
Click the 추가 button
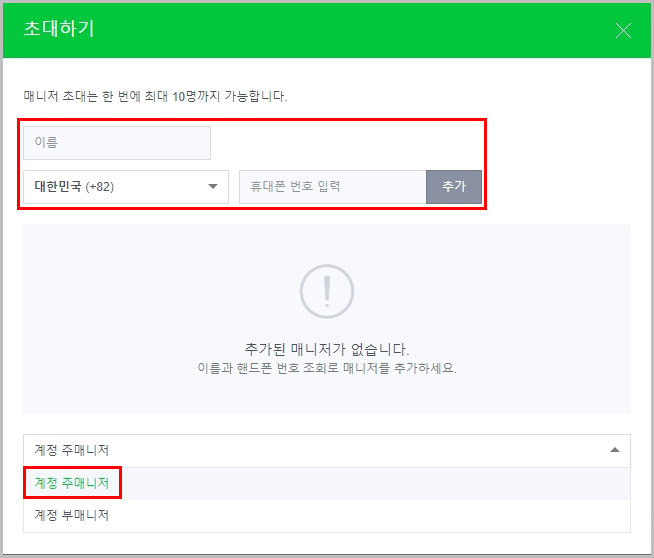point(454,186)
